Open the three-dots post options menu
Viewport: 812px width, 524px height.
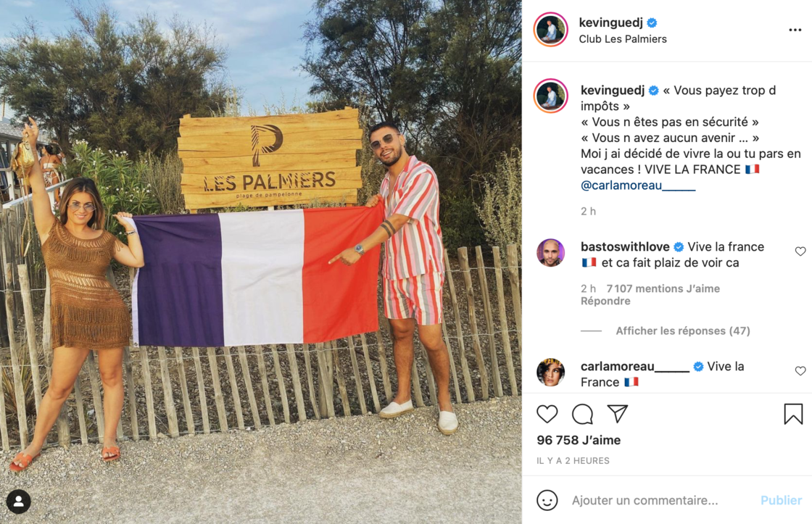pos(795,30)
